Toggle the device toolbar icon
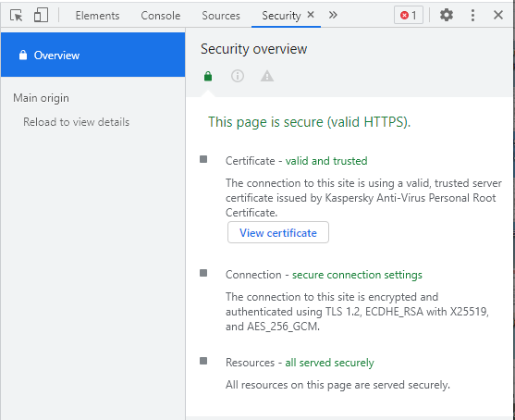The height and width of the screenshot is (420, 515). click(x=41, y=15)
